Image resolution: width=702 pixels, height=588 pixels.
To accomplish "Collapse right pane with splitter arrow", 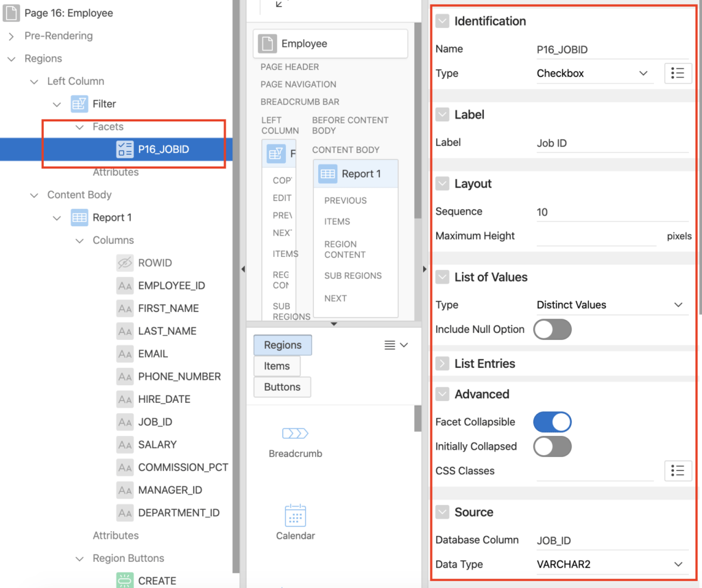I will coord(424,269).
